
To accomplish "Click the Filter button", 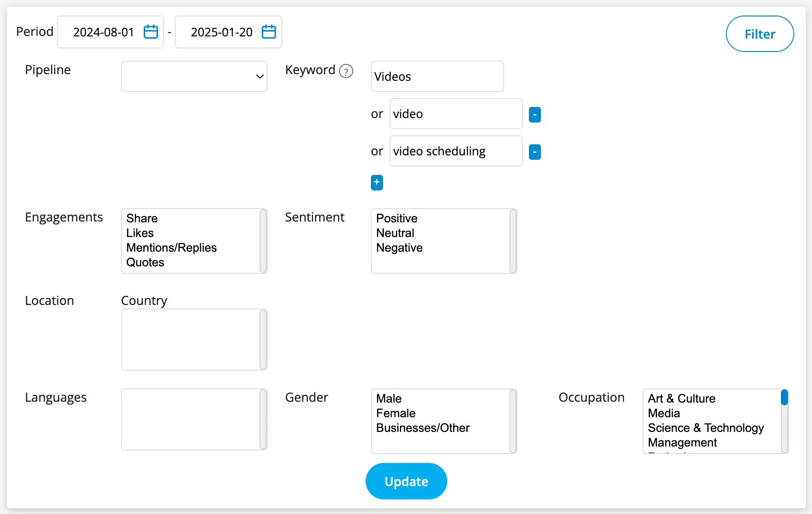I will [x=760, y=34].
